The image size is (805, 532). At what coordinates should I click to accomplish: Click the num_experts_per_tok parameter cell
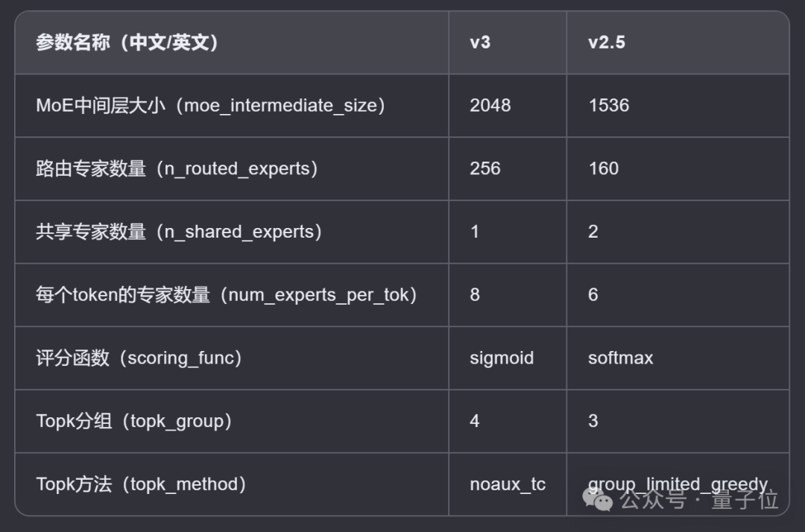(x=227, y=295)
